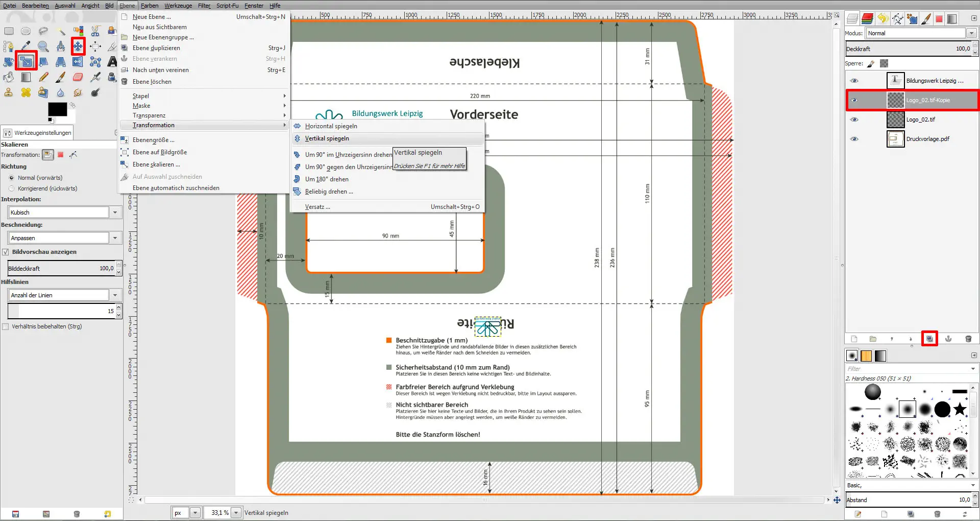980x521 pixels.
Task: Click the black foreground color swatch
Action: [57, 109]
